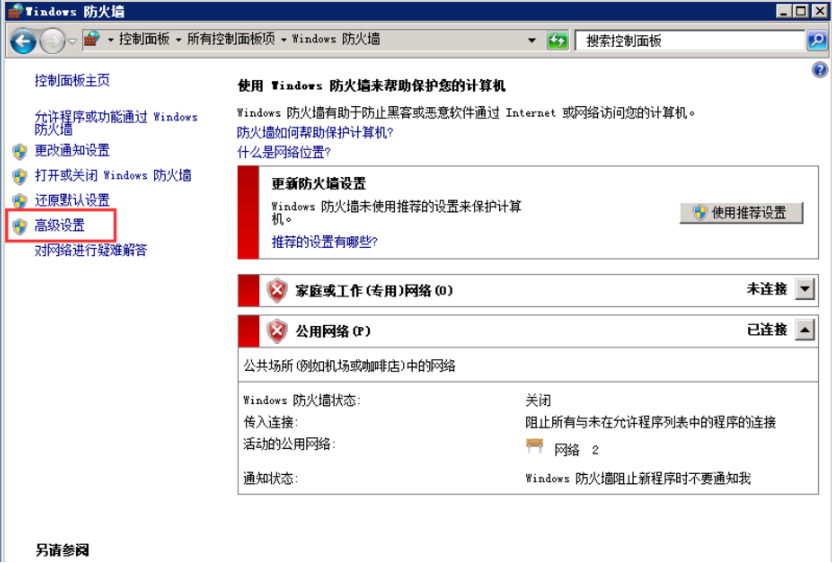Image resolution: width=832 pixels, height=563 pixels.
Task: Select 家庭或工作(专用)网络 header
Action: tap(374, 291)
